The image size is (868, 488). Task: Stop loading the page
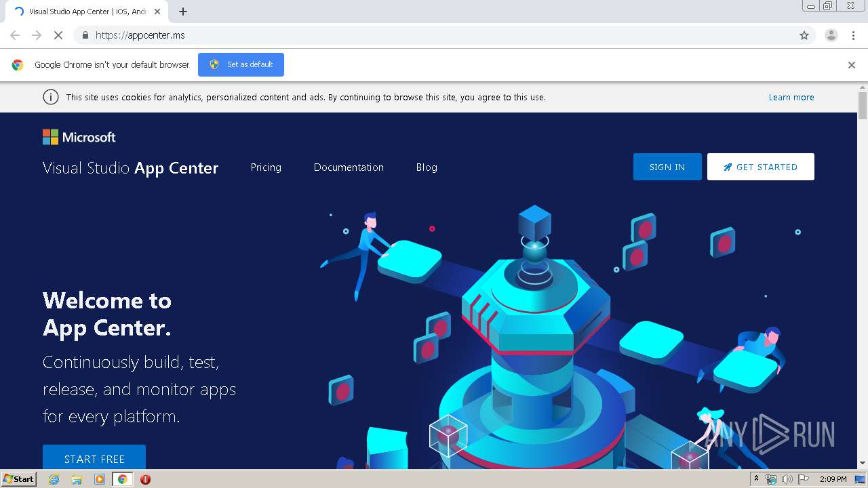58,35
